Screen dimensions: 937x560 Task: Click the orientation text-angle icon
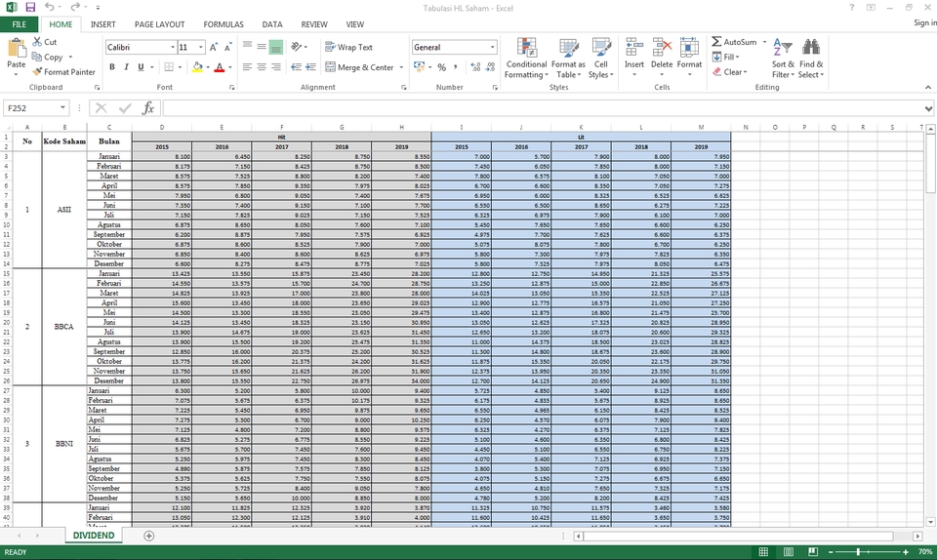(296, 47)
